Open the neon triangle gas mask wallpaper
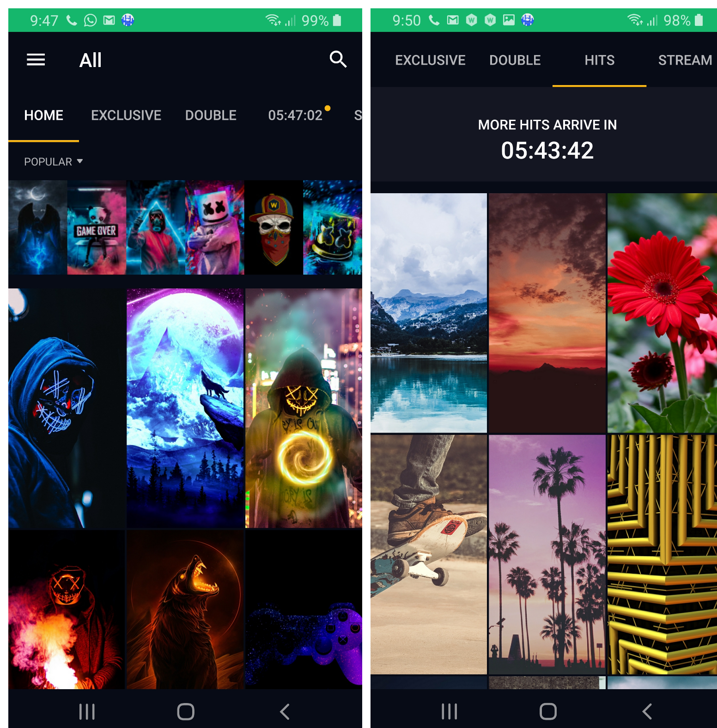 pyautogui.click(x=156, y=227)
